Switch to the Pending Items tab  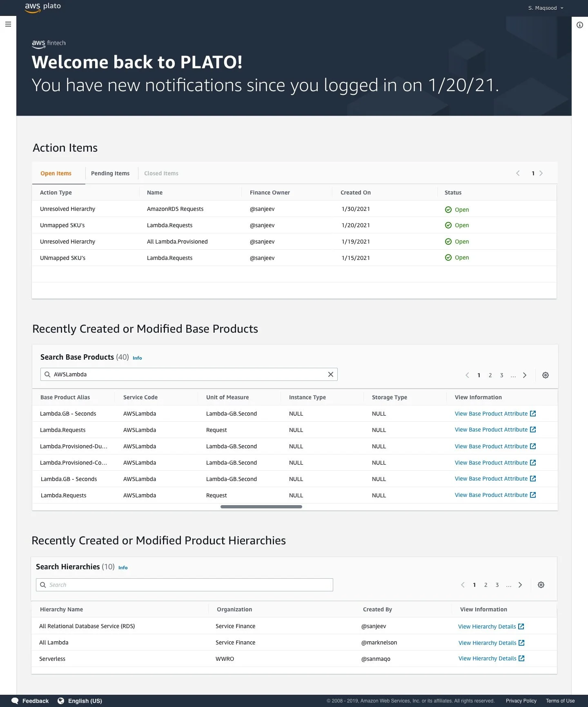pos(110,173)
